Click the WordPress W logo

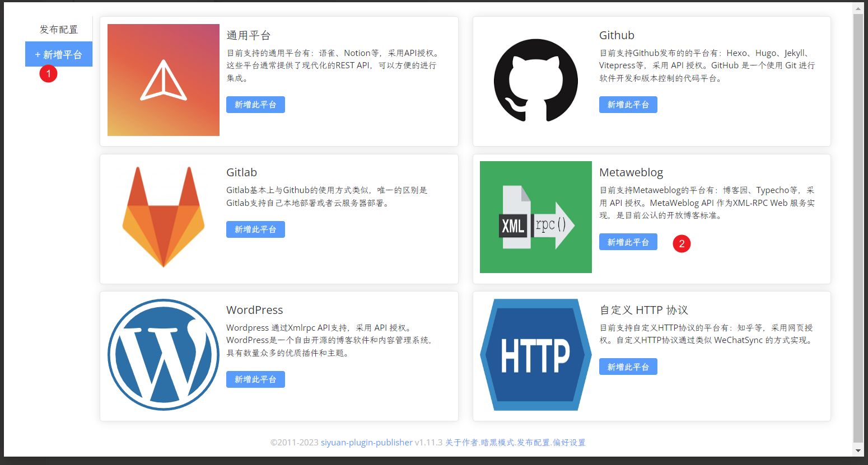(x=164, y=355)
